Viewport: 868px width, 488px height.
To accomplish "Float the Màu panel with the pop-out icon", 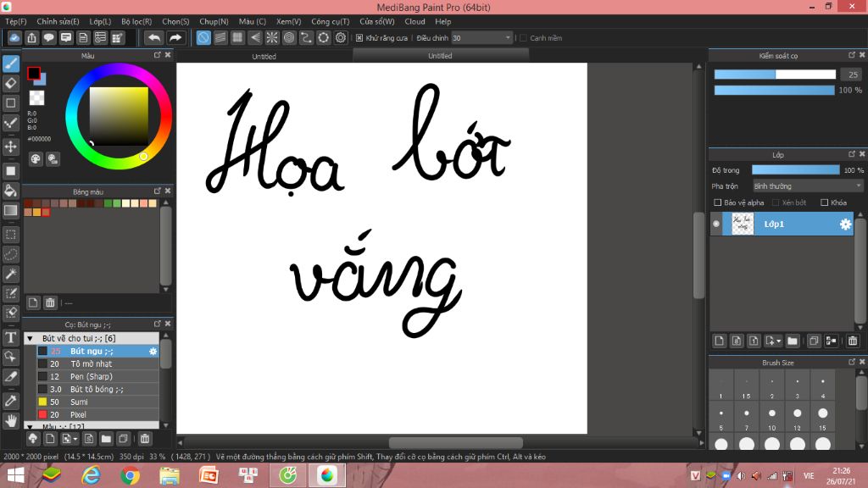I will click(x=157, y=55).
